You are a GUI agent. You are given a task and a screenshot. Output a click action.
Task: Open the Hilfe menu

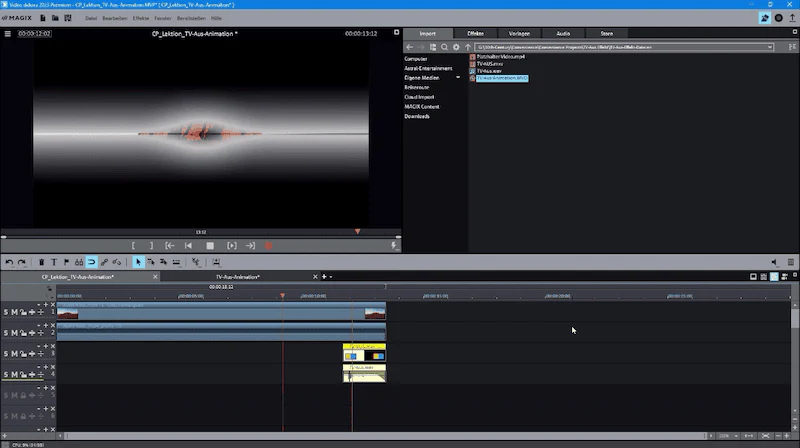216,18
